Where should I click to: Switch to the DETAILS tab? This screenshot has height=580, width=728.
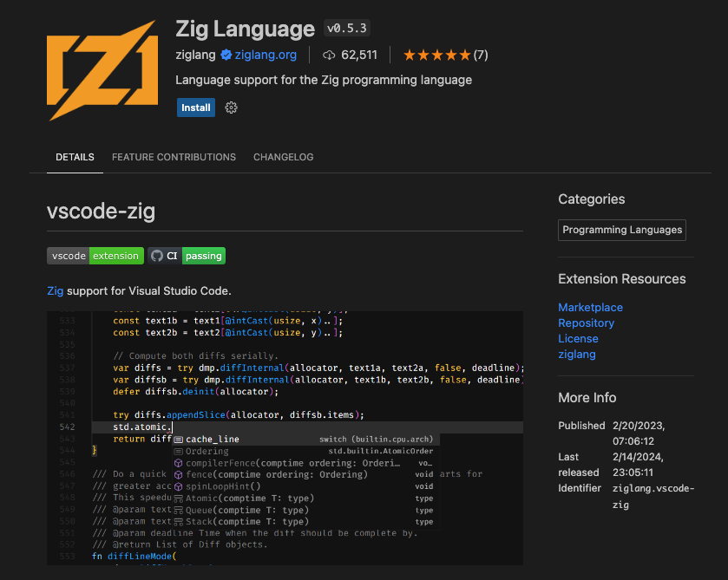pos(75,157)
